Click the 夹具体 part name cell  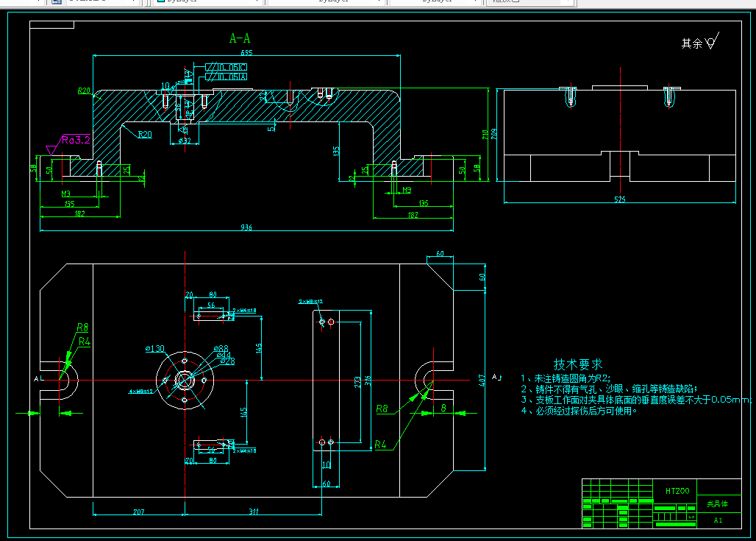point(718,504)
